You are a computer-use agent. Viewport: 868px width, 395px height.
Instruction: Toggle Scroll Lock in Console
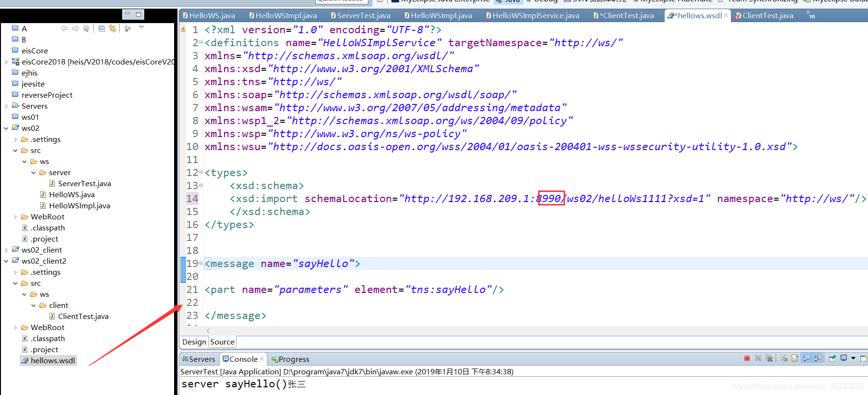click(x=794, y=358)
